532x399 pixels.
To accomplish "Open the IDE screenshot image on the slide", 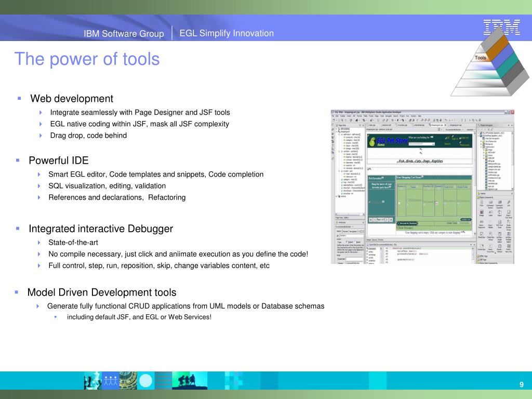I will tap(422, 187).
